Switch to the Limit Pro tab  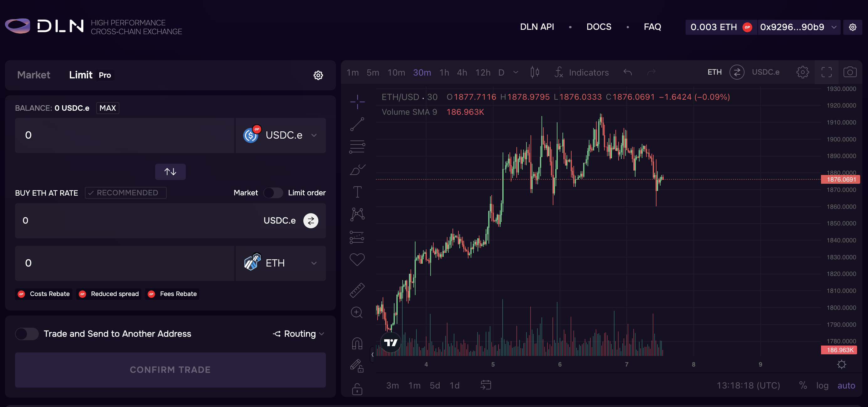tap(91, 75)
